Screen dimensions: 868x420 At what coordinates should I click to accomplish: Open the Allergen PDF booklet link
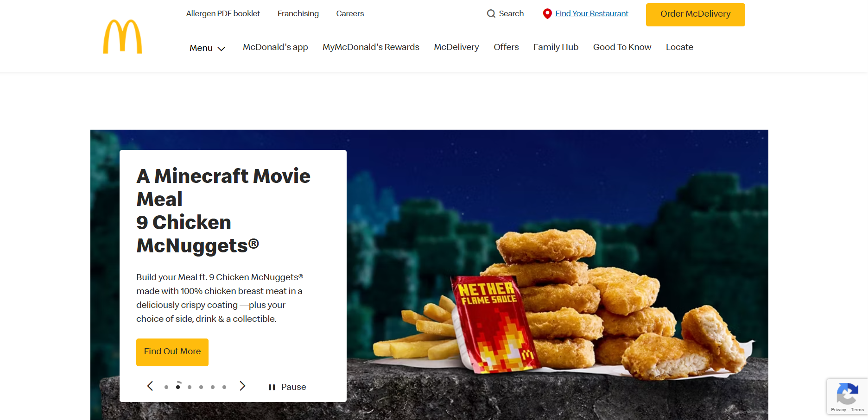(x=223, y=14)
